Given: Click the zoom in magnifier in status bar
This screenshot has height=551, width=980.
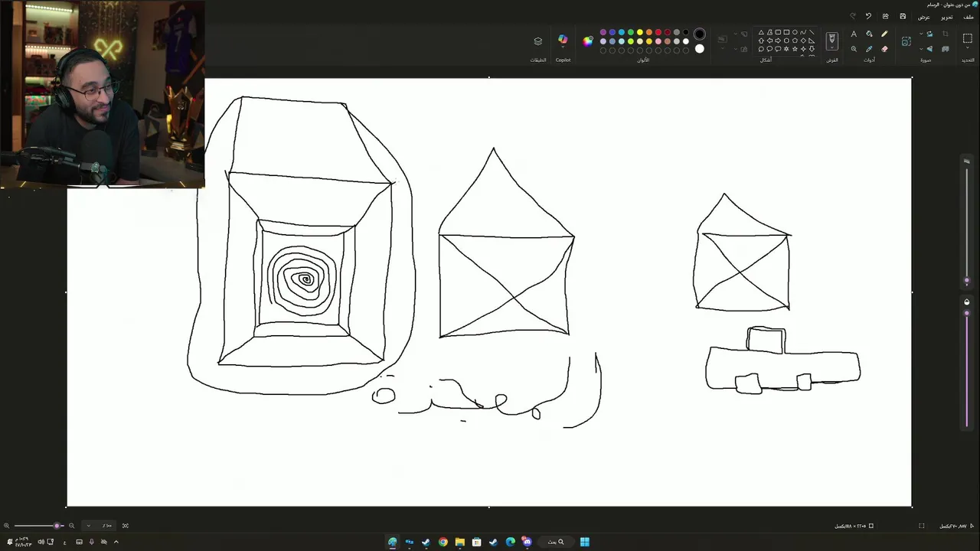Looking at the screenshot, I should point(6,526).
